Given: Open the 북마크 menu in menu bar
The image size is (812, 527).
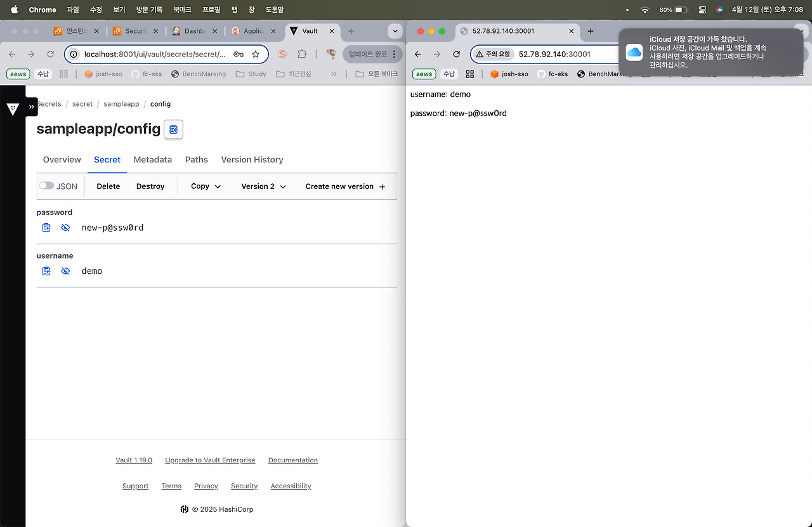Looking at the screenshot, I should [182, 10].
